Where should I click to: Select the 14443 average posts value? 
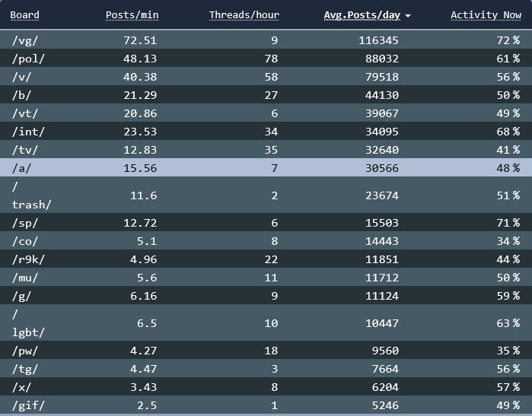(382, 241)
